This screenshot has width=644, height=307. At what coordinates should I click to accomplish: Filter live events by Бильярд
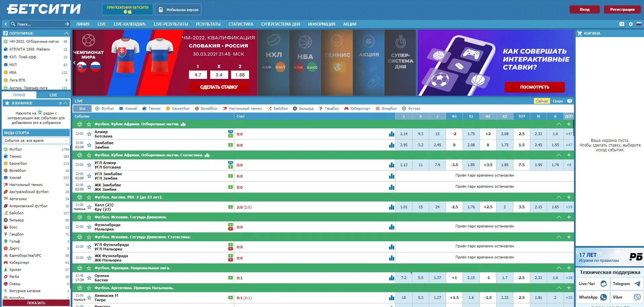coord(303,109)
